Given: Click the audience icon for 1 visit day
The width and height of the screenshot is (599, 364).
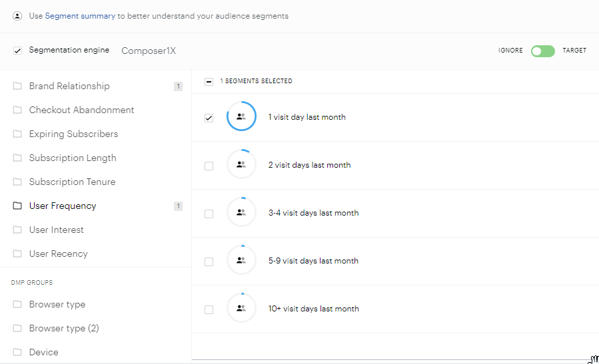Looking at the screenshot, I should coord(241,116).
